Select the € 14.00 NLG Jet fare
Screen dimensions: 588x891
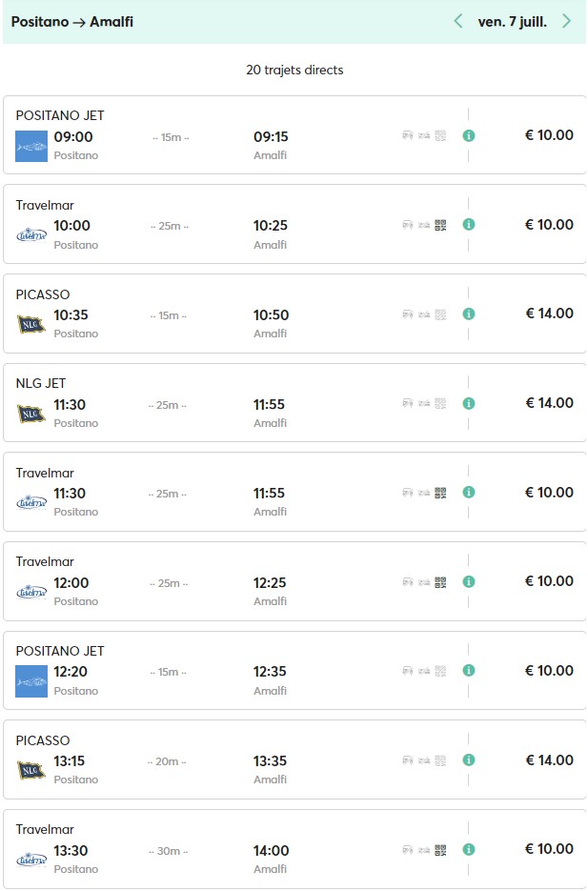[x=549, y=403]
